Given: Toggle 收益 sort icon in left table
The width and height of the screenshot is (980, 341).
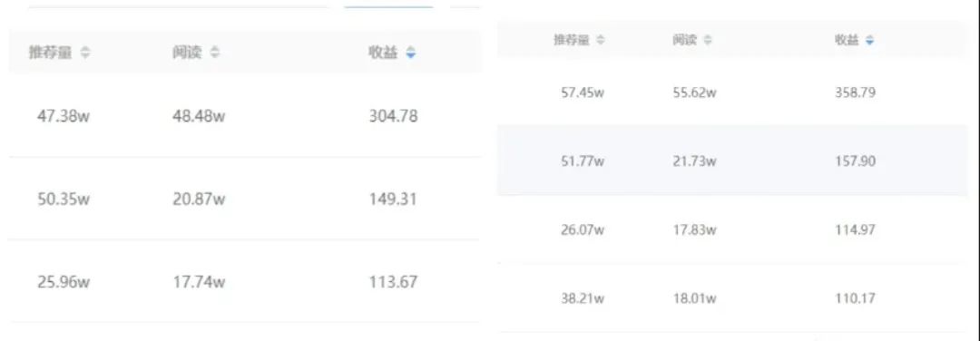Looking at the screenshot, I should (410, 54).
